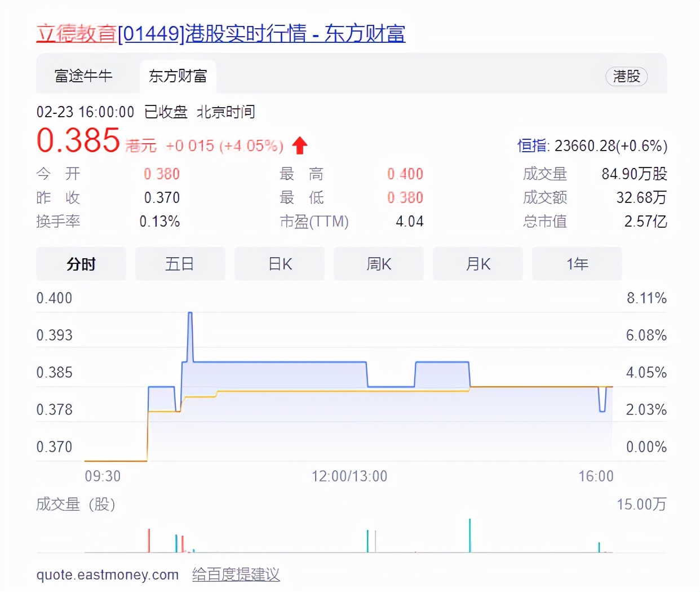Open the 立德教育[01449] title link
Image resolution: width=700 pixels, height=592 pixels.
click(x=220, y=33)
